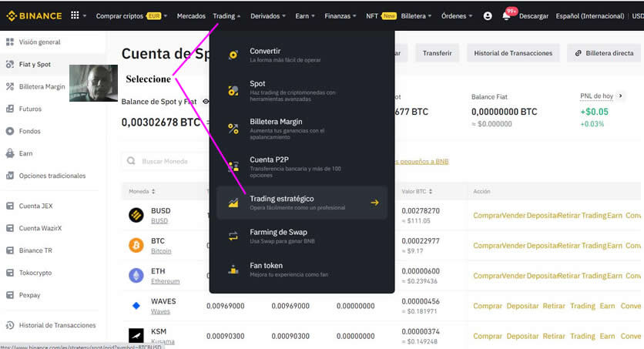The height and width of the screenshot is (349, 644).
Task: Click the Transferir button
Action: point(437,53)
